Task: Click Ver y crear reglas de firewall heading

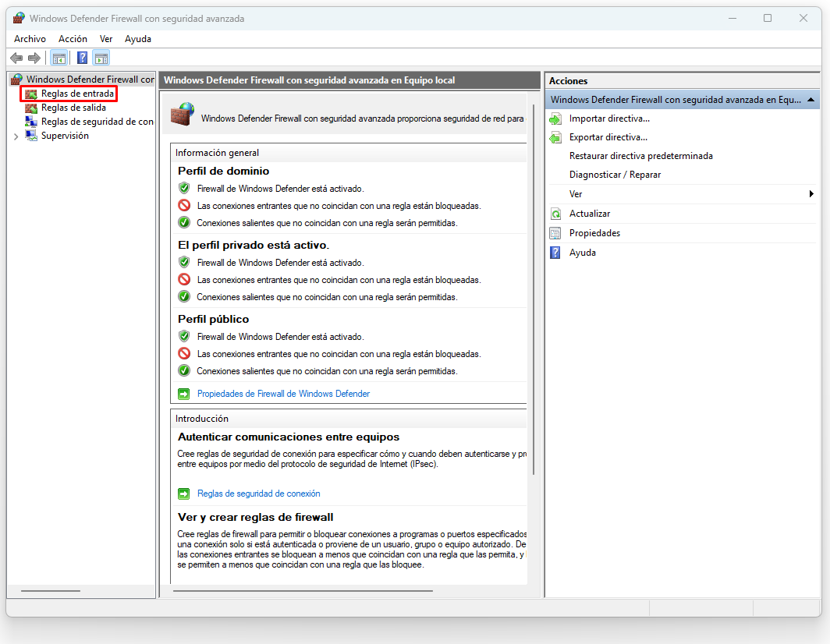Action: tap(256, 518)
